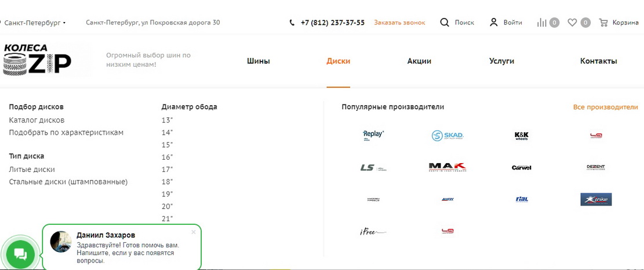
Task: Click the user login icon
Action: 494,23
